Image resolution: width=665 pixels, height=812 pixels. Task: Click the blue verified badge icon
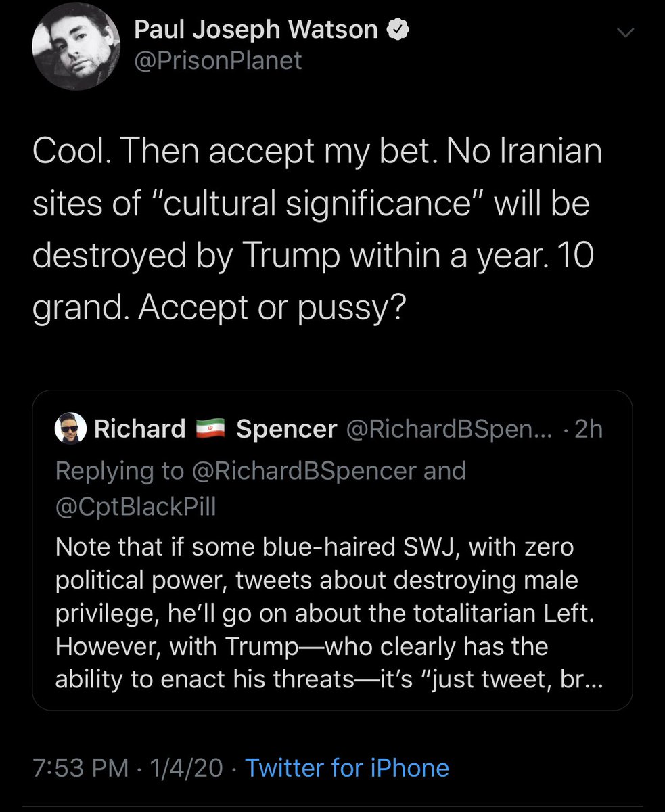(x=395, y=29)
